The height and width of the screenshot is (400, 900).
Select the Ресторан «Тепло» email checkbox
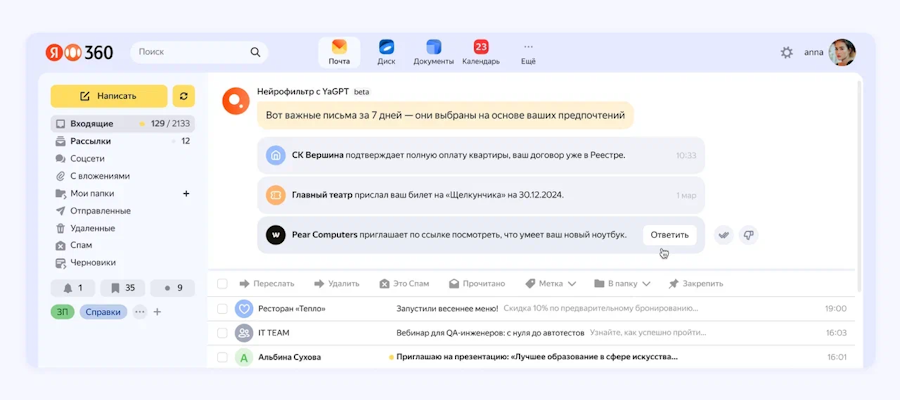(222, 308)
